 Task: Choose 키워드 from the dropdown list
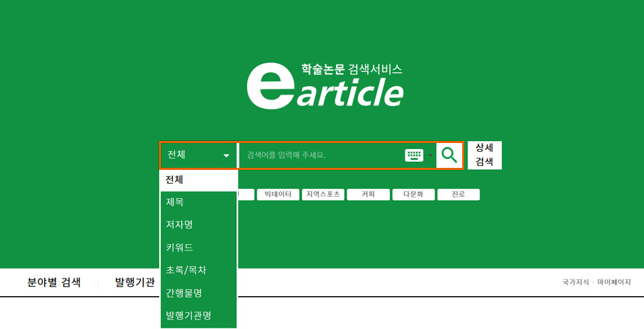199,248
